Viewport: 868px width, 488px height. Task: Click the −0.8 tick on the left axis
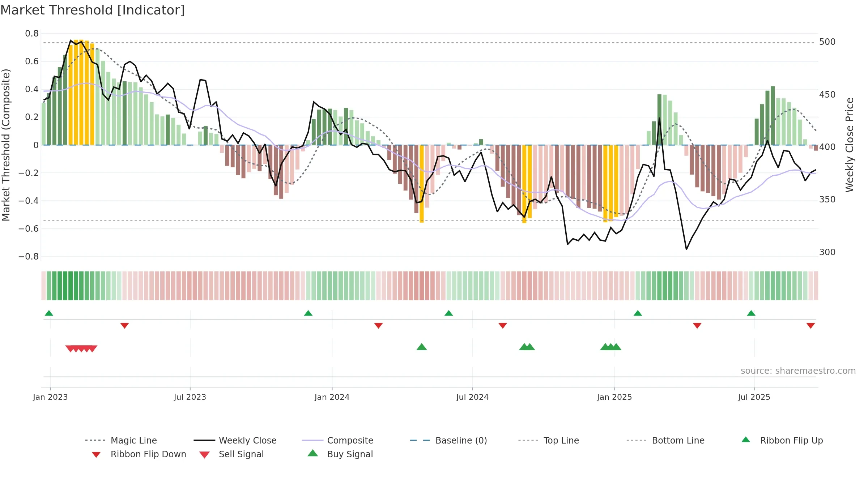[29, 257]
